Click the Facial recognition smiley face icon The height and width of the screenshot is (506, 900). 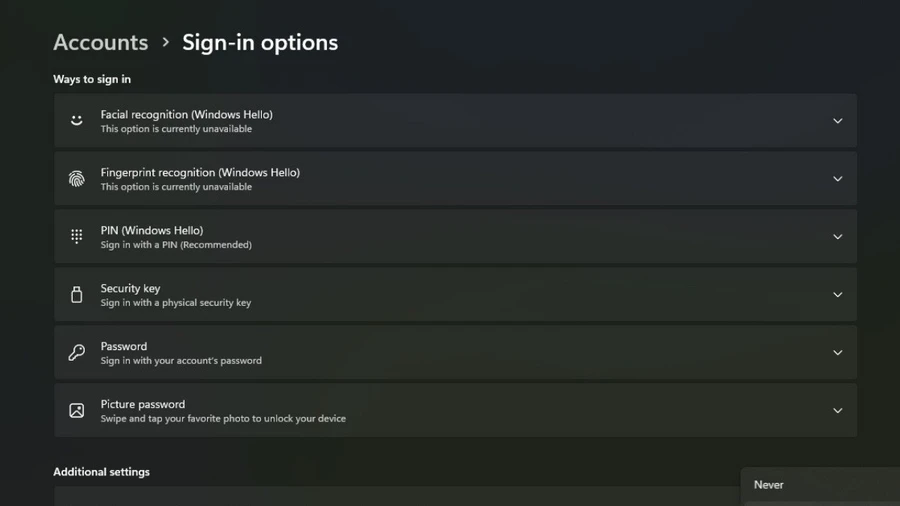[x=76, y=120]
